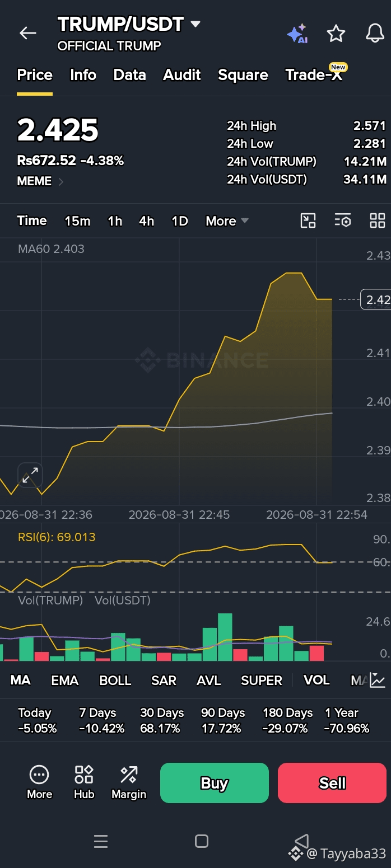
Task: Switch to the Info tab
Action: (83, 75)
